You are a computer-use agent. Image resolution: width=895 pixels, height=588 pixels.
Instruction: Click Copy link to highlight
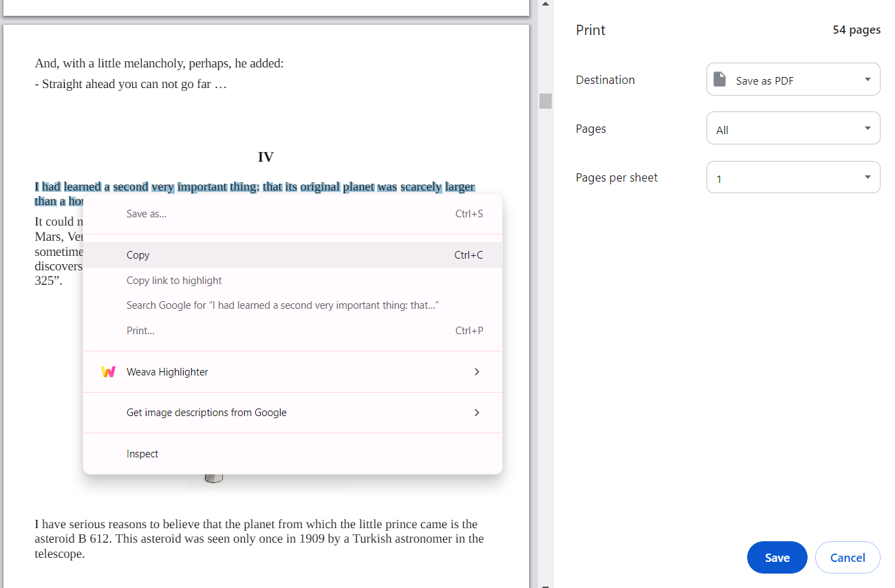(x=173, y=280)
